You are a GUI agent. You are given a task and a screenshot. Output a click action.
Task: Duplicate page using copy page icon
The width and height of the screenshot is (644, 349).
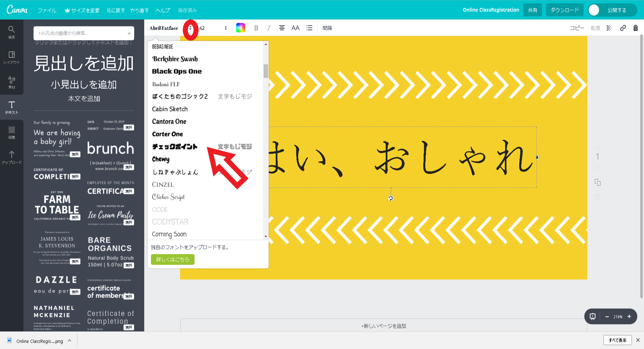click(x=597, y=183)
